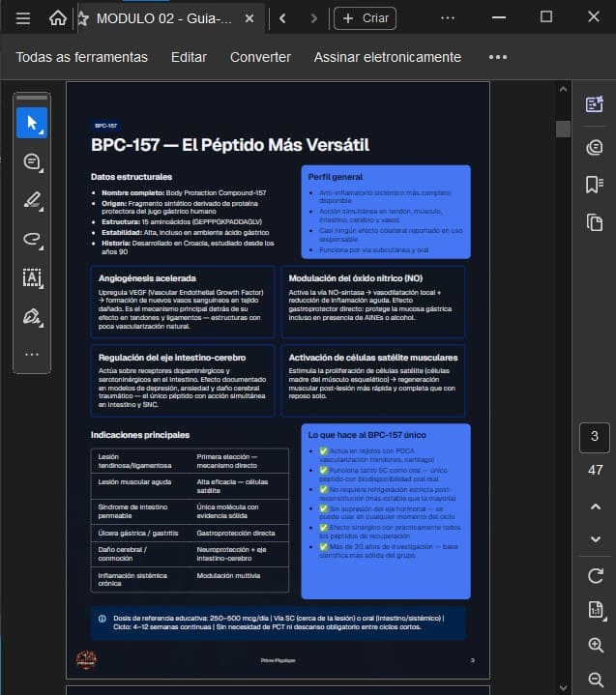616x695 pixels.
Task: Select the arrow selection tool
Action: click(32, 123)
